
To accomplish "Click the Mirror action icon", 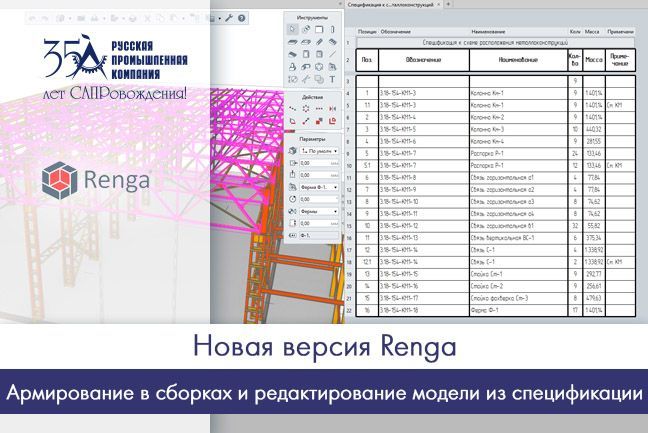I will tap(332, 109).
